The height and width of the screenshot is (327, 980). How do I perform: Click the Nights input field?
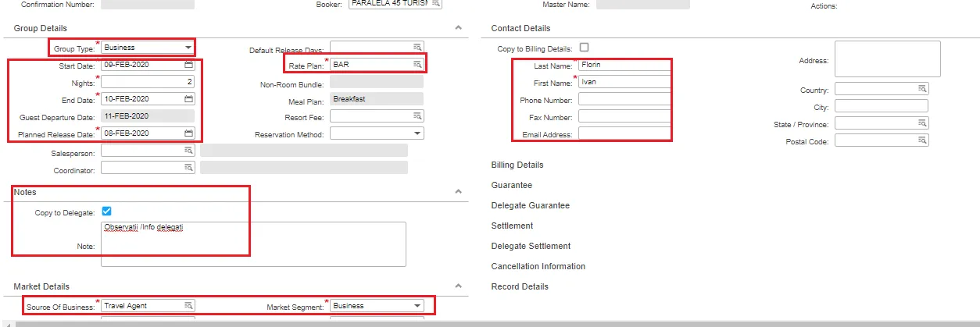(148, 82)
